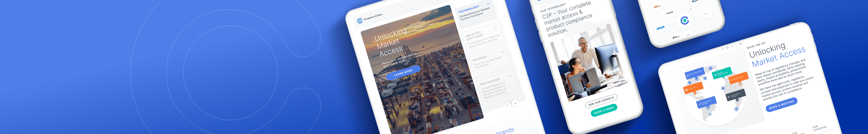Click the ASK OUR EXPERTS button
This screenshot has height=134, width=868.
[601, 101]
